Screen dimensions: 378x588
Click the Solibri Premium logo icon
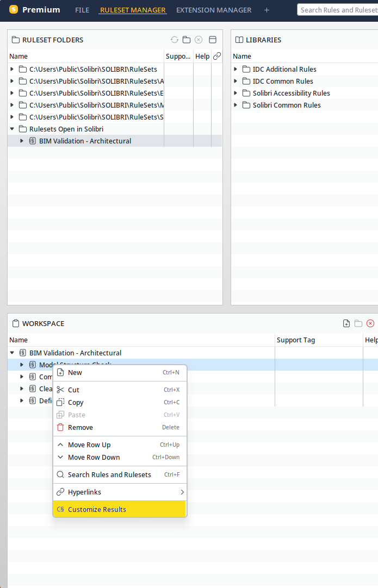coord(14,9)
